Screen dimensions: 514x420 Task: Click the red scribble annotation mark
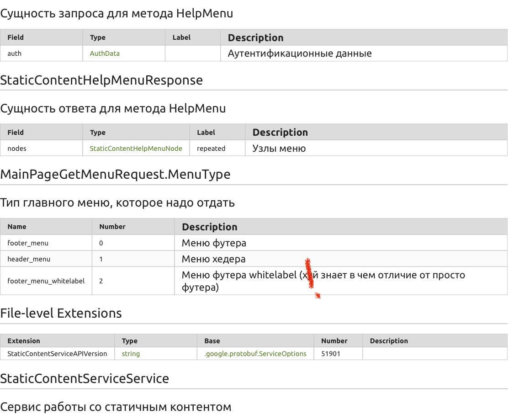pyautogui.click(x=310, y=274)
